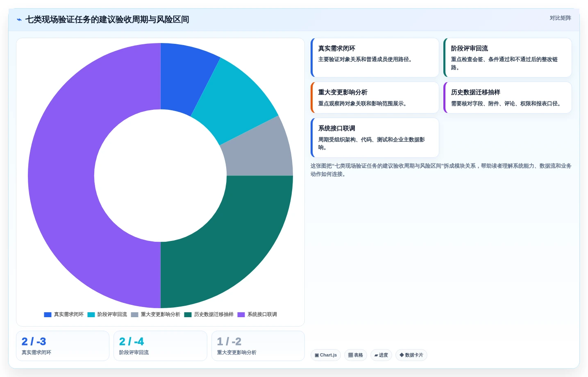Toggle the 阶段评审回流 legend swatch

tap(91, 315)
